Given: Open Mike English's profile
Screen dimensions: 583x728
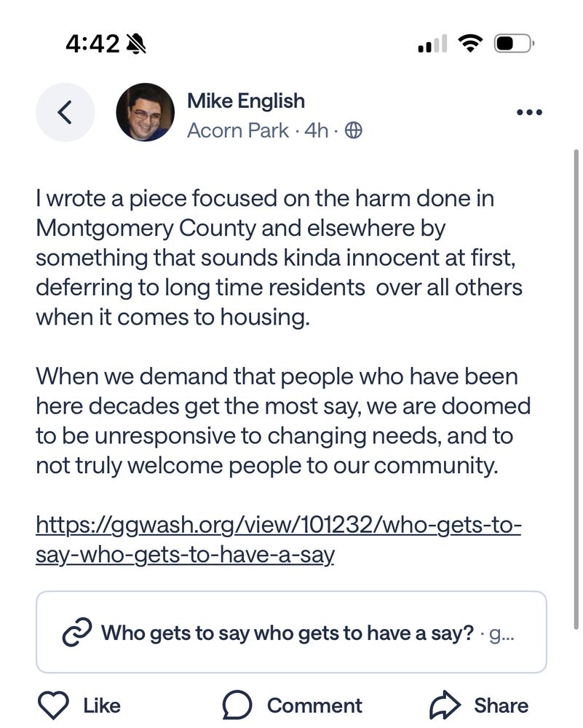Looking at the screenshot, I should (x=246, y=100).
